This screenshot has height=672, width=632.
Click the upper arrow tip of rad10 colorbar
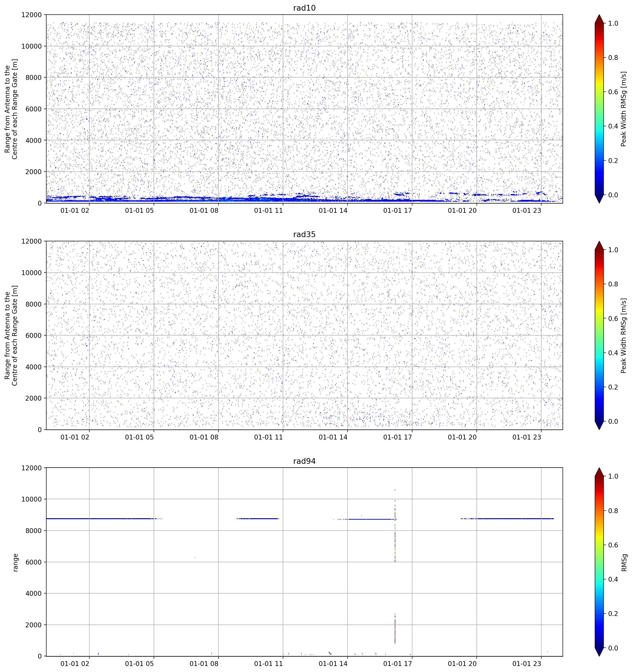(x=599, y=19)
